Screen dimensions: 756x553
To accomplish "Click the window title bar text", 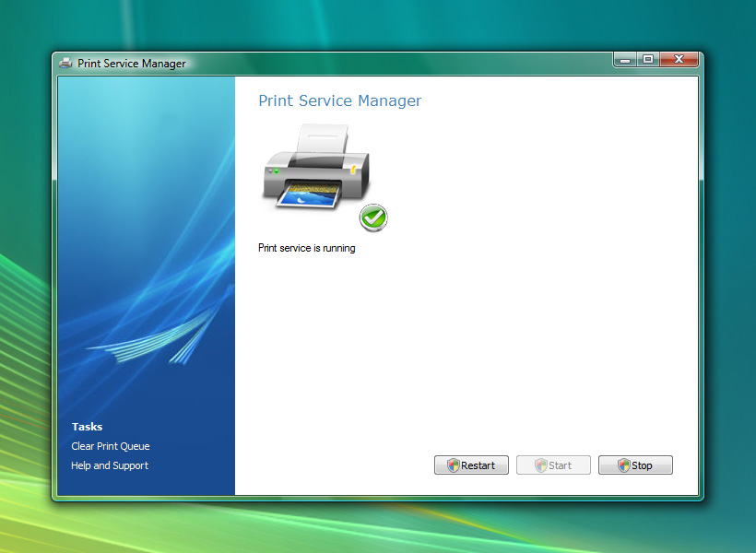I will click(132, 64).
